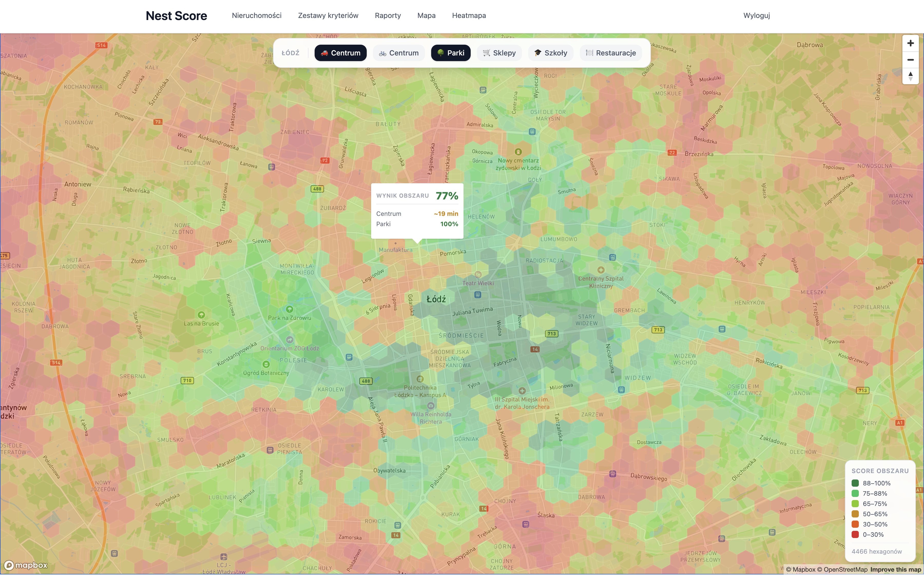
Task: Click the Mapbox logo in the corner
Action: click(x=26, y=565)
